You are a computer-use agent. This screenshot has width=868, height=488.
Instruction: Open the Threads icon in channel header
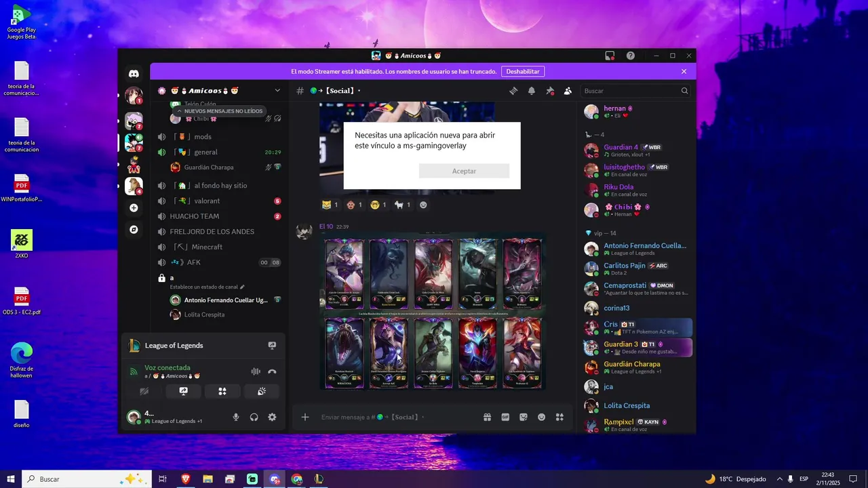tap(513, 91)
